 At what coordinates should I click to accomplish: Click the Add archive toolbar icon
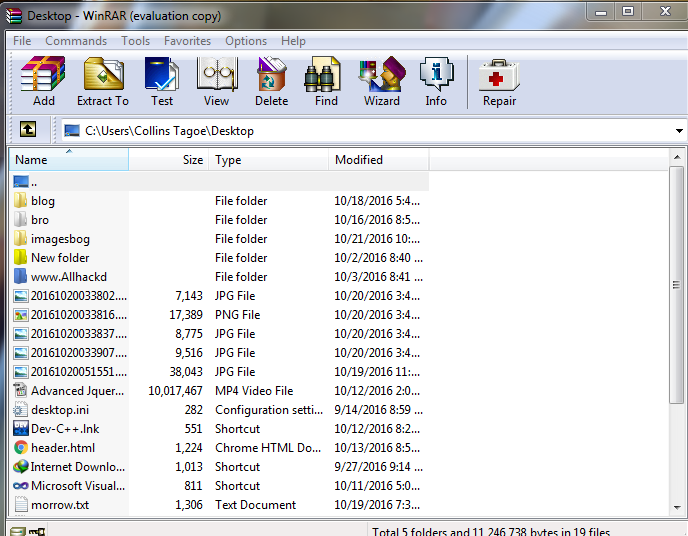pos(43,73)
